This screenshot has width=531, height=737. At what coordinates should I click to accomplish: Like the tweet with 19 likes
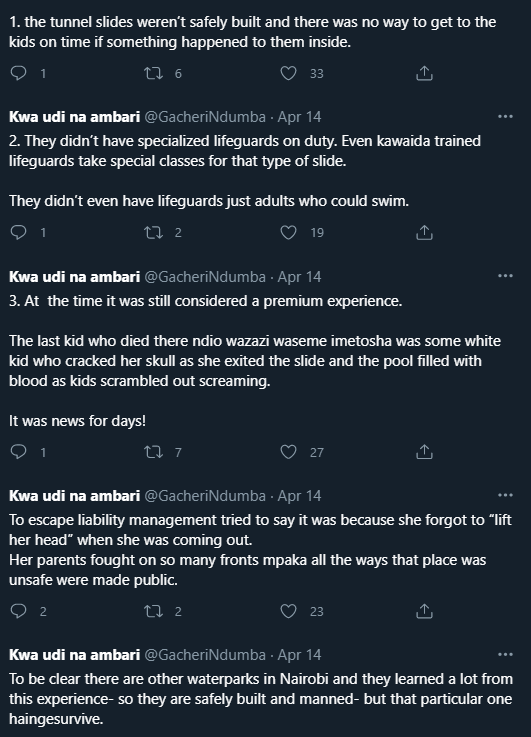tap(288, 232)
